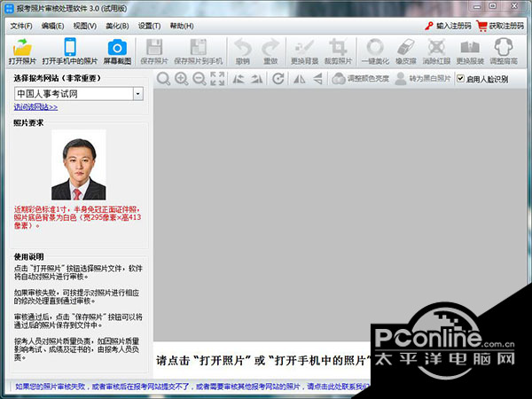The width and height of the screenshot is (532, 399).
Task: Open the 文件(F) menu
Action: pos(21,26)
